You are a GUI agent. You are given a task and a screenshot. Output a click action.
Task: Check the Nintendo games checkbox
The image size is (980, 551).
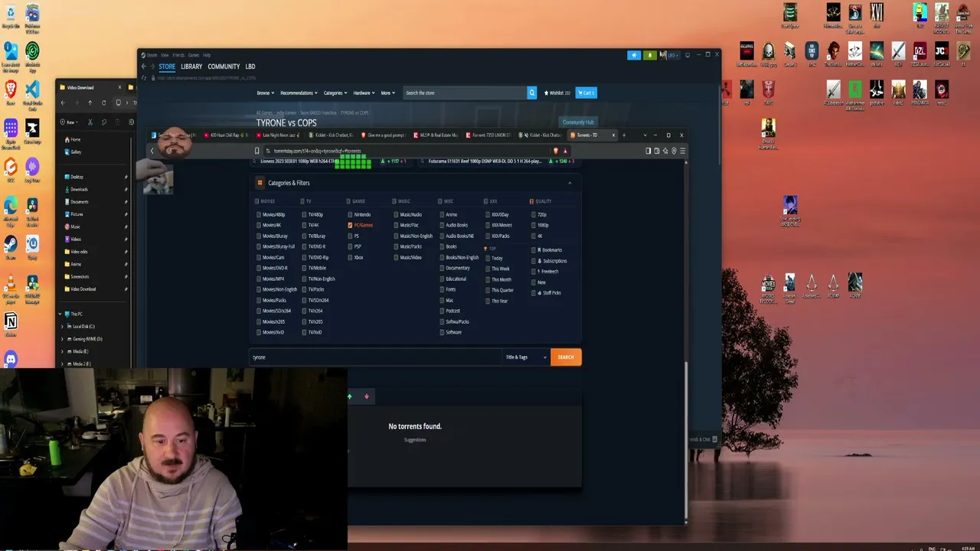[350, 214]
